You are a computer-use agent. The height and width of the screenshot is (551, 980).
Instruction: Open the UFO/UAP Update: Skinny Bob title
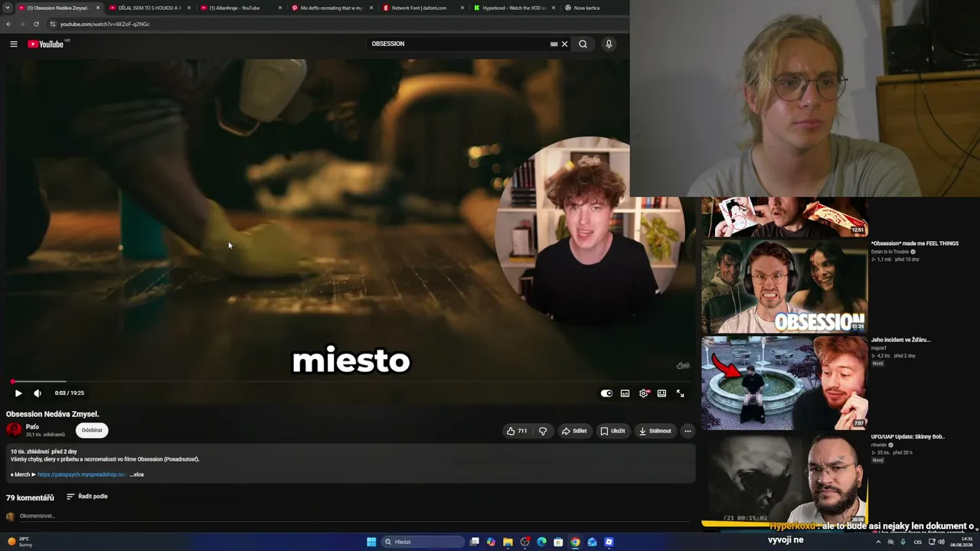point(908,437)
